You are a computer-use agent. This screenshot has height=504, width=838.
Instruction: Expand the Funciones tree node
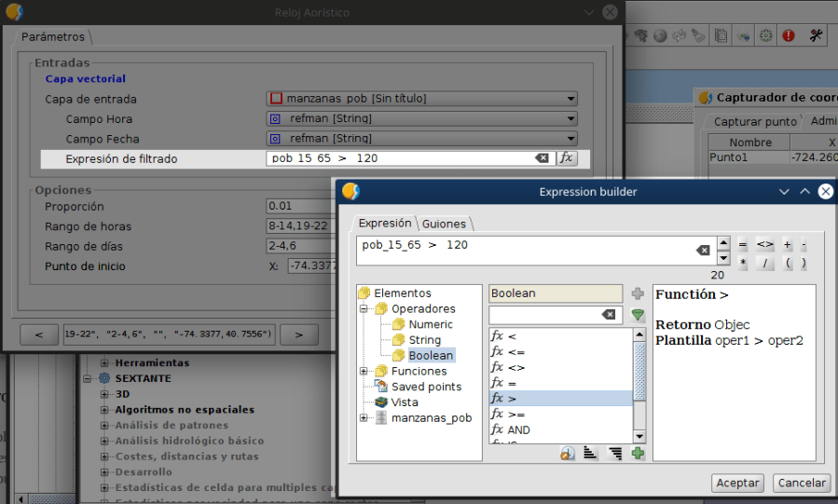click(364, 371)
